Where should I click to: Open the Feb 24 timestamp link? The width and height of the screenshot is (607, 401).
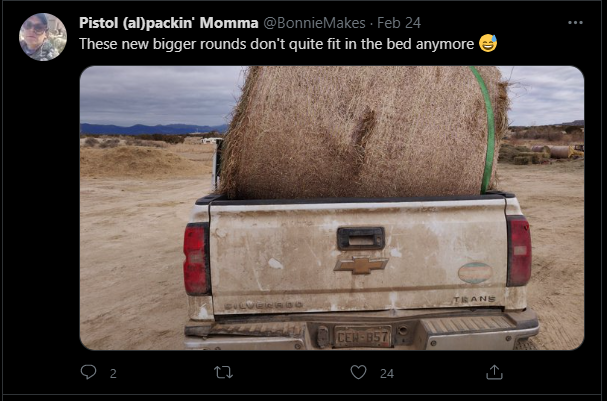tap(399, 23)
